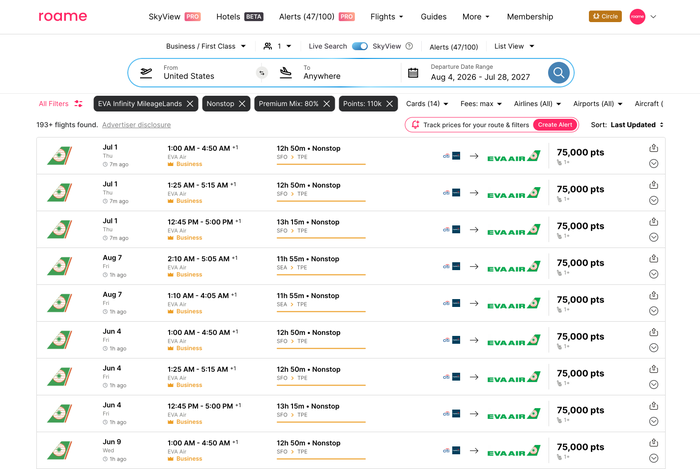
Task: Share the Jun 4 1:25 AM flight
Action: 654,369
